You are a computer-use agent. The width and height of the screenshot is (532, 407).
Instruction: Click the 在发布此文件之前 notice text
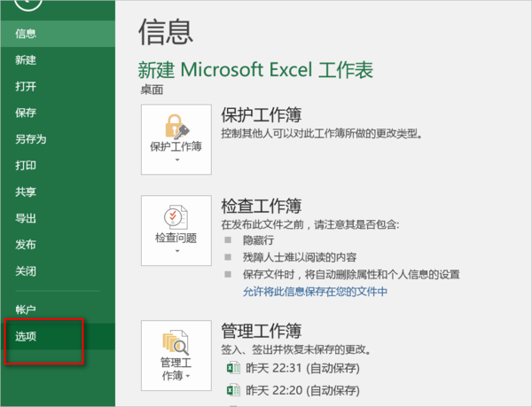310,224
